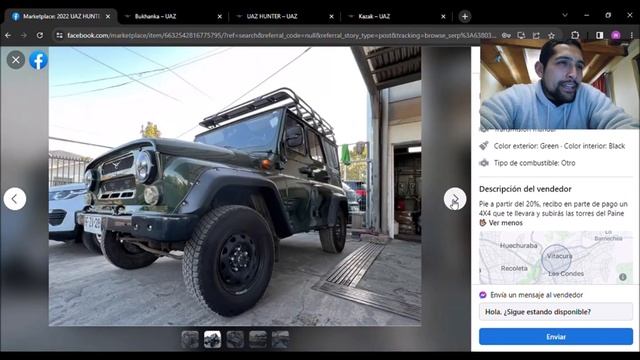Close the Marketplace tab

[x=108, y=16]
